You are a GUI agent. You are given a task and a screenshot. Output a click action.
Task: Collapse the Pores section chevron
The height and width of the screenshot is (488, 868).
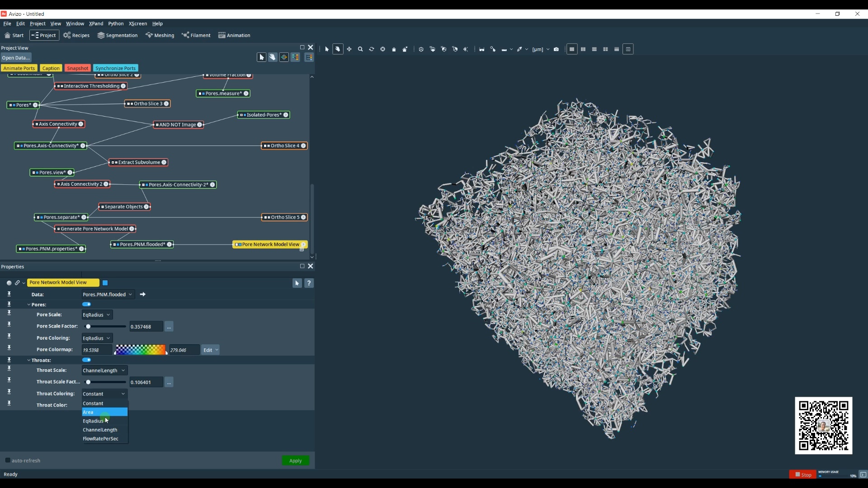pos(29,305)
